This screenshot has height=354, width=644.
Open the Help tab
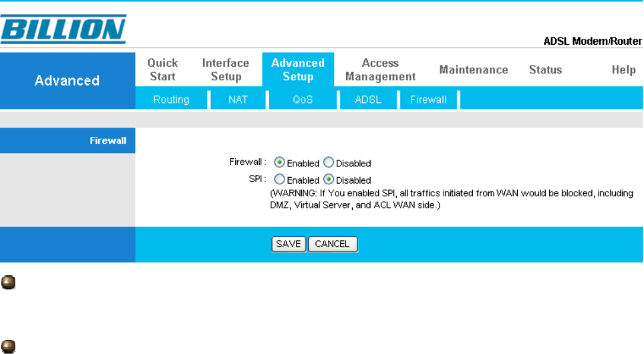[623, 70]
